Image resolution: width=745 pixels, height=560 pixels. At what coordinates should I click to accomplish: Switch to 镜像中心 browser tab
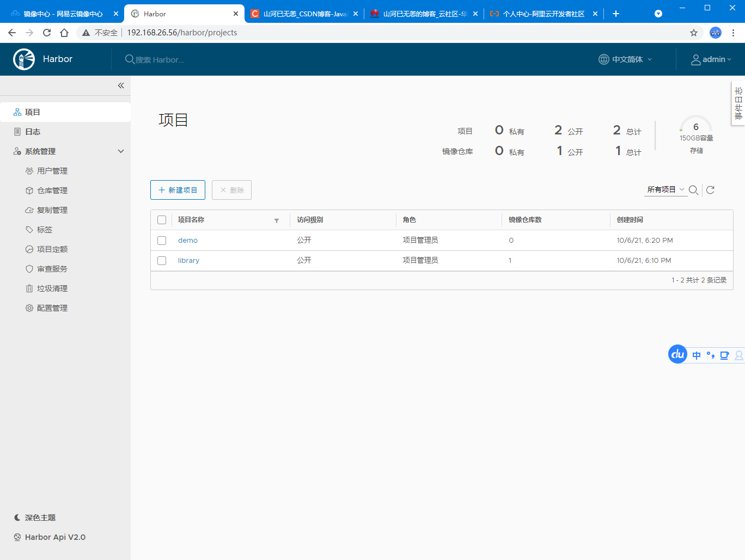coord(63,14)
